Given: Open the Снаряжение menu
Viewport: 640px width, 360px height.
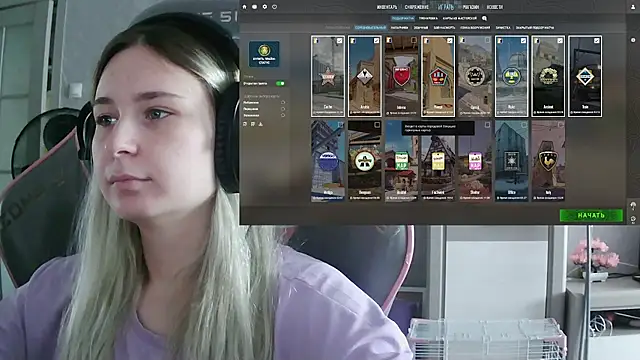Looking at the screenshot, I should tap(417, 7).
